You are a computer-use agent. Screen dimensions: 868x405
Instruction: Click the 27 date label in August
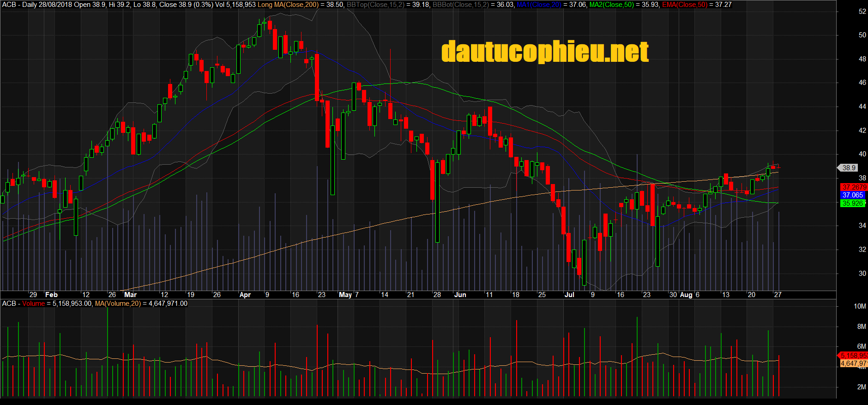(x=778, y=295)
